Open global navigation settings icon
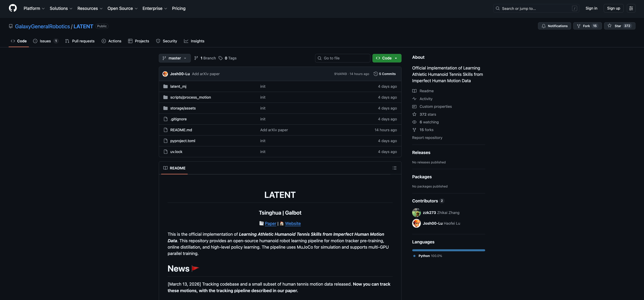This screenshot has width=644, height=300. tap(631, 8)
